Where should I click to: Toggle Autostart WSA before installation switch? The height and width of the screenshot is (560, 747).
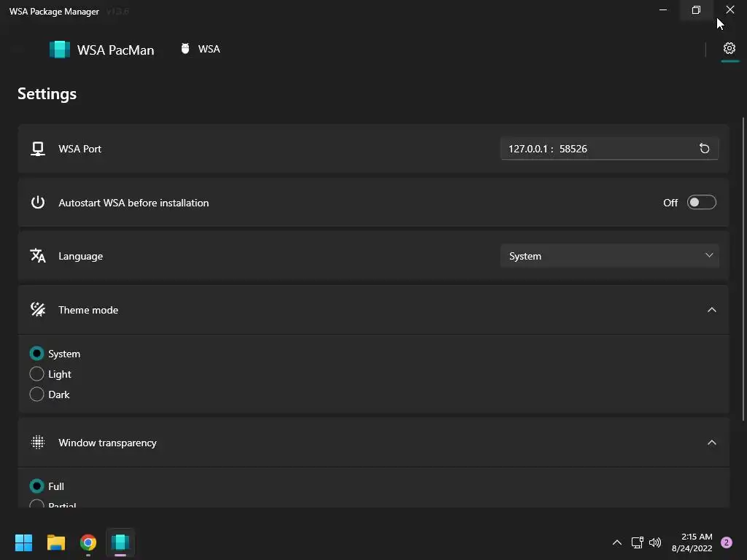[x=701, y=203]
